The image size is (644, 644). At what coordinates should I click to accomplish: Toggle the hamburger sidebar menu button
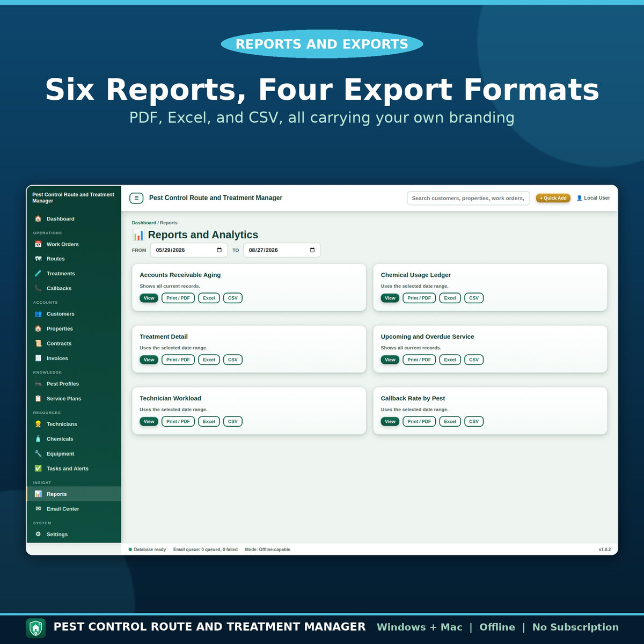136,198
